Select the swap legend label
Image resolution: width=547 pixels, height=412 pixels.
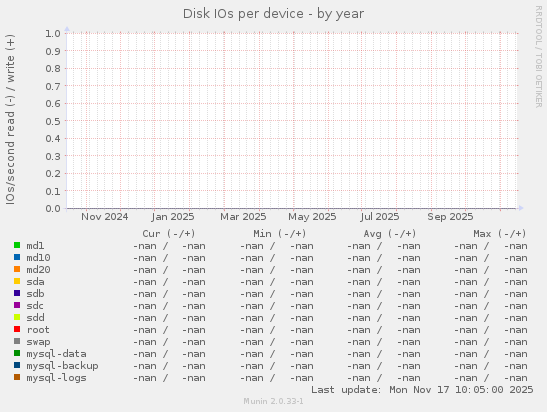pos(38,342)
